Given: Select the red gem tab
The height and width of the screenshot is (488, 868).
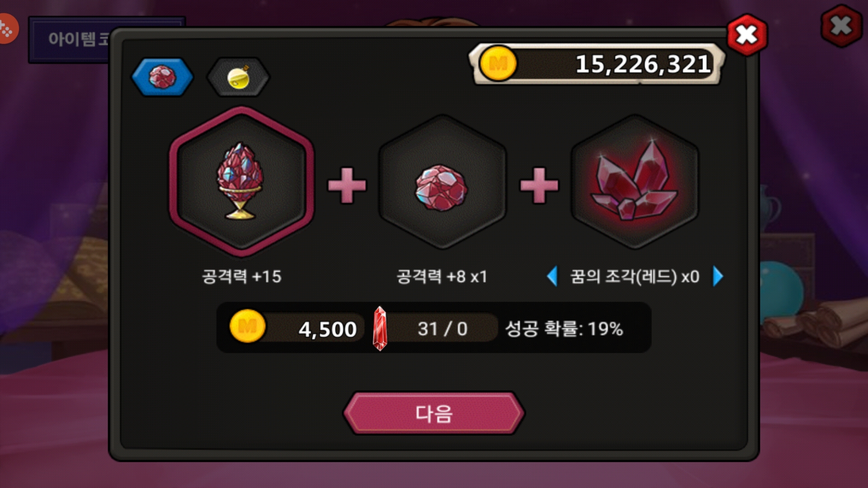Looking at the screenshot, I should (163, 77).
